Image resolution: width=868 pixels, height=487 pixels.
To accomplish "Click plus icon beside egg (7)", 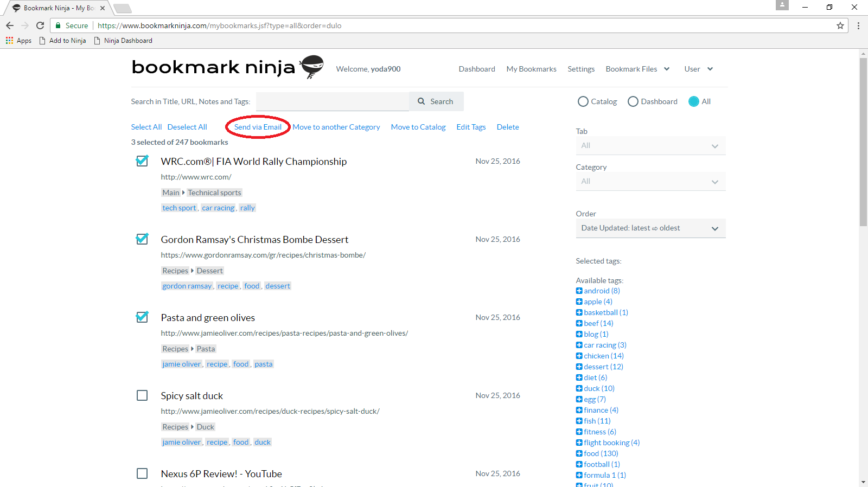I will coord(579,399).
